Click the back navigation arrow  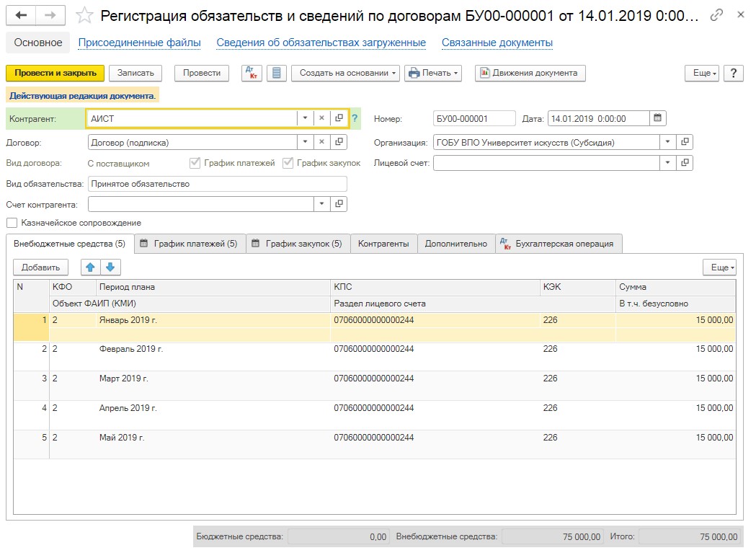pyautogui.click(x=22, y=15)
